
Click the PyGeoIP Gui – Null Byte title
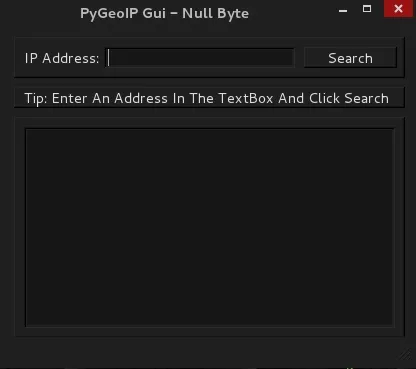point(164,13)
